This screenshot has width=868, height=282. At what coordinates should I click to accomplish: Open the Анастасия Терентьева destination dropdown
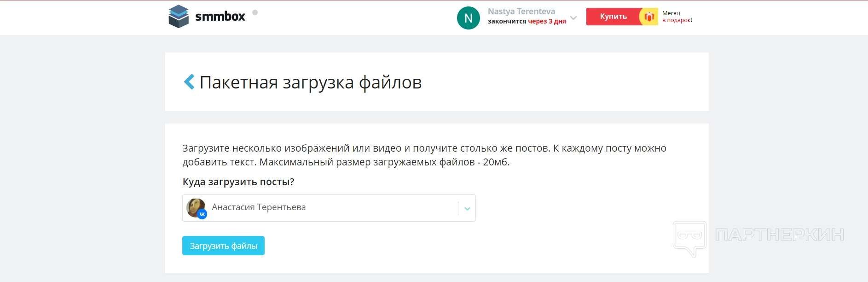(329, 208)
